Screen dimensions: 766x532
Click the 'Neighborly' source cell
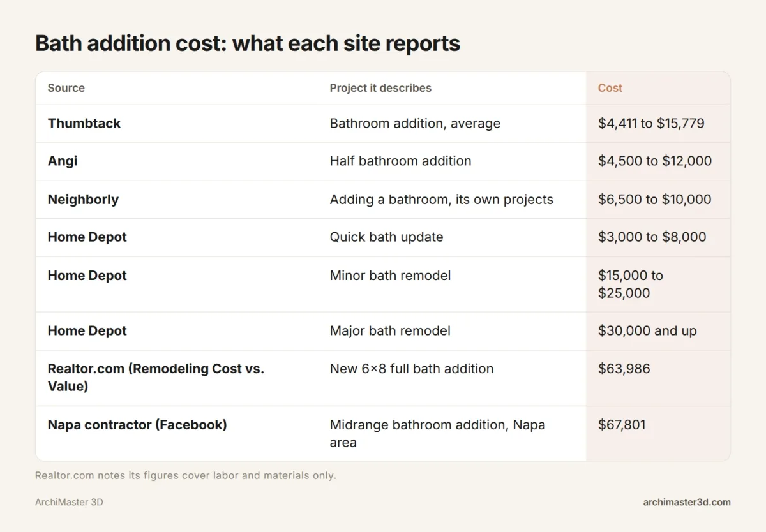[83, 199]
